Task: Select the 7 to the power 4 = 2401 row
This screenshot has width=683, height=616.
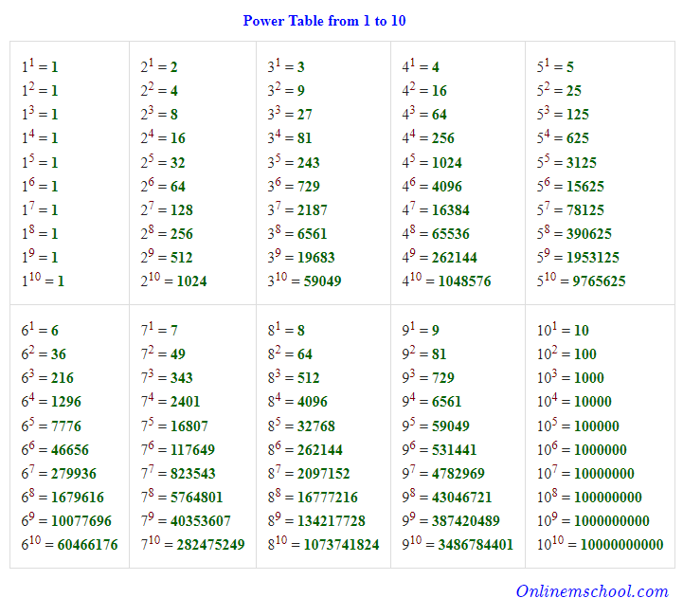Action: (x=170, y=402)
